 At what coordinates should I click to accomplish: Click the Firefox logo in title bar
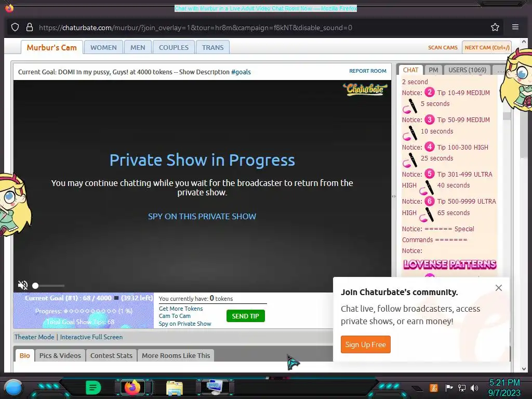point(9,8)
